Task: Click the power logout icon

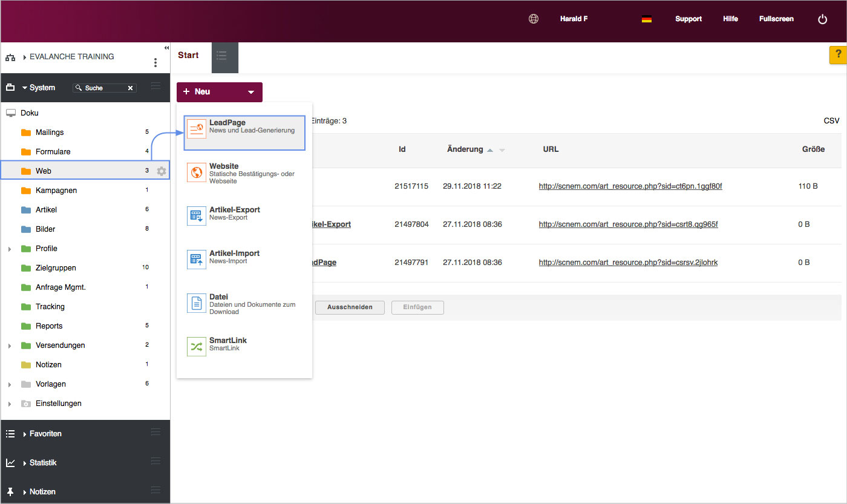Action: point(822,19)
